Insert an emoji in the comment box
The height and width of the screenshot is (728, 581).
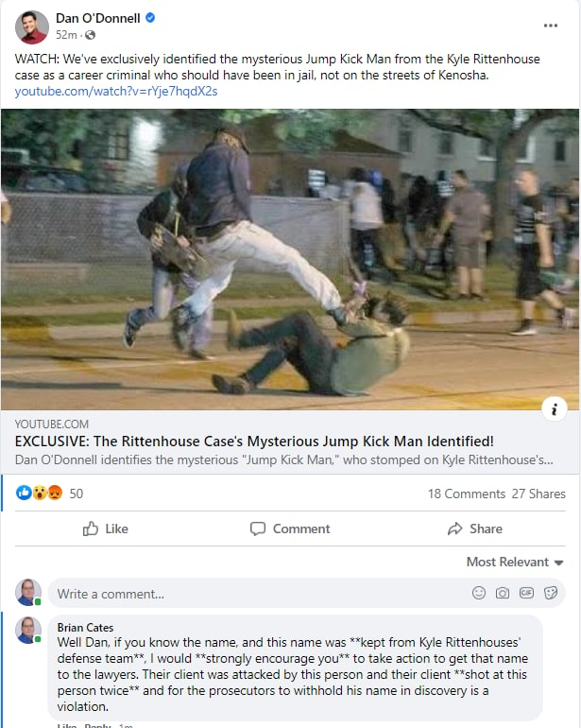tap(478, 593)
